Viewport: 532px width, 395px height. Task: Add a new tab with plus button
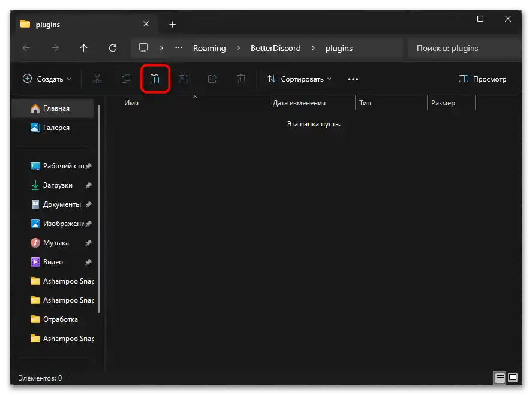point(172,25)
